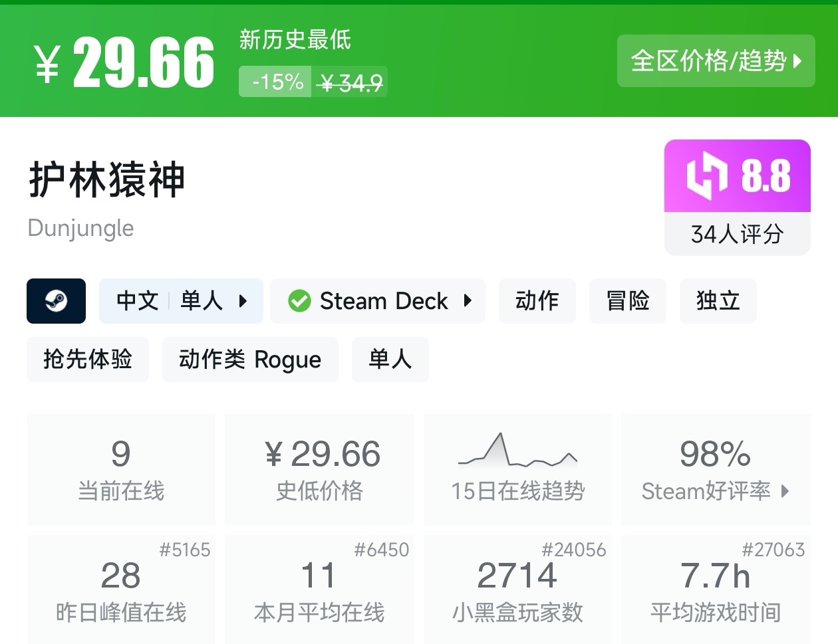Viewport: 838px width, 644px height.
Task: Open the 34人评分 rating count
Action: tap(737, 234)
